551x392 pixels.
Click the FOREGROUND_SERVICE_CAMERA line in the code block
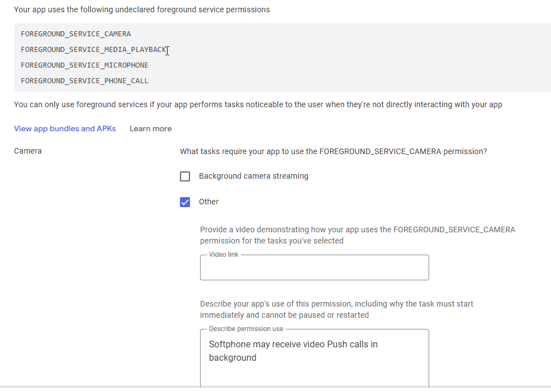pos(76,34)
